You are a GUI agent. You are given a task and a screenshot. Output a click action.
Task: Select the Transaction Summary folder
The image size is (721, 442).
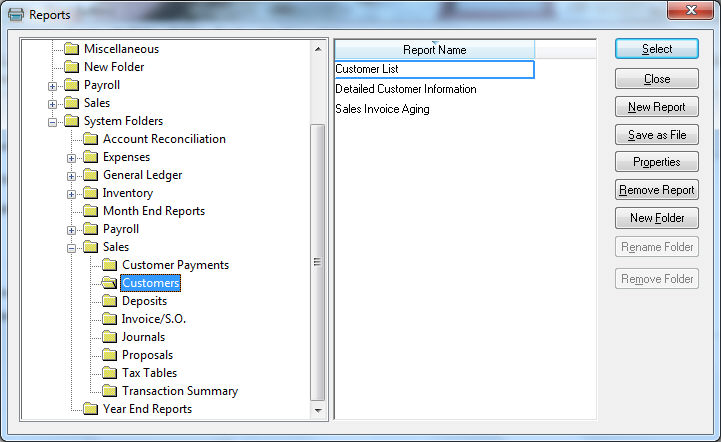[x=179, y=391]
